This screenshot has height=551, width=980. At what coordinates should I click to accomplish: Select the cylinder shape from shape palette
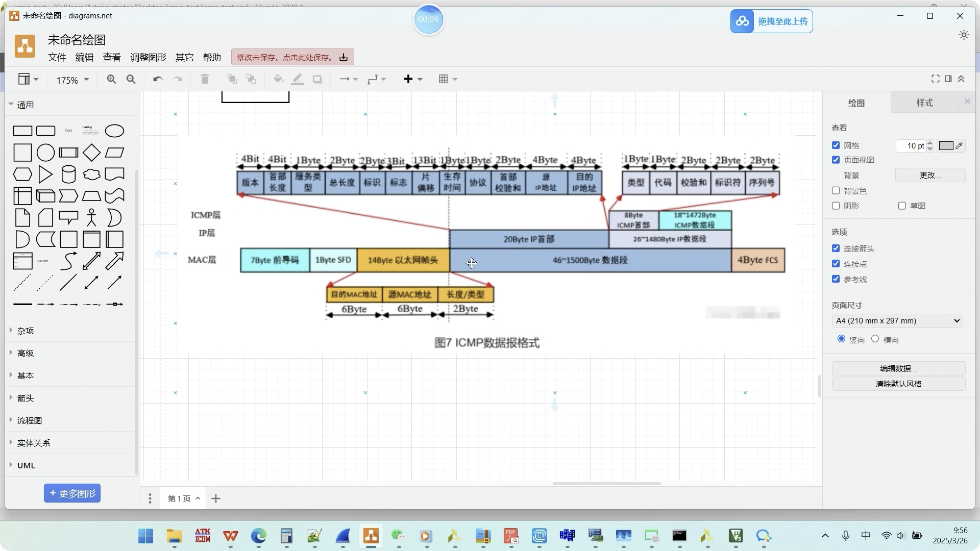[68, 174]
